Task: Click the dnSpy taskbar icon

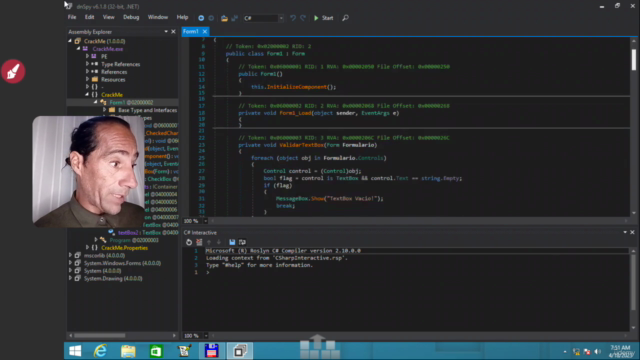Action: click(240, 351)
